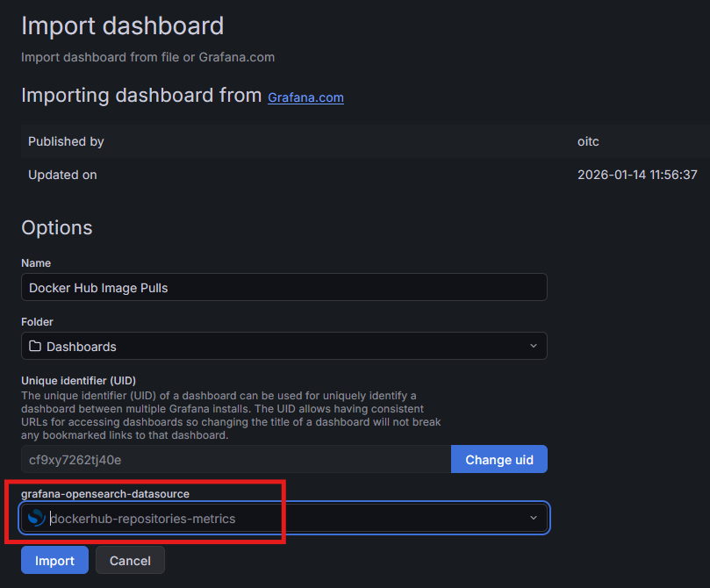Image resolution: width=710 pixels, height=588 pixels.
Task: Click the Updated on timestamp value
Action: [636, 175]
